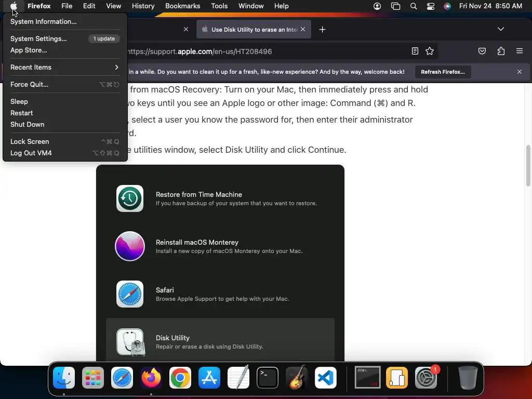Open a new tab with plus button
Image resolution: width=532 pixels, height=399 pixels.
click(322, 30)
